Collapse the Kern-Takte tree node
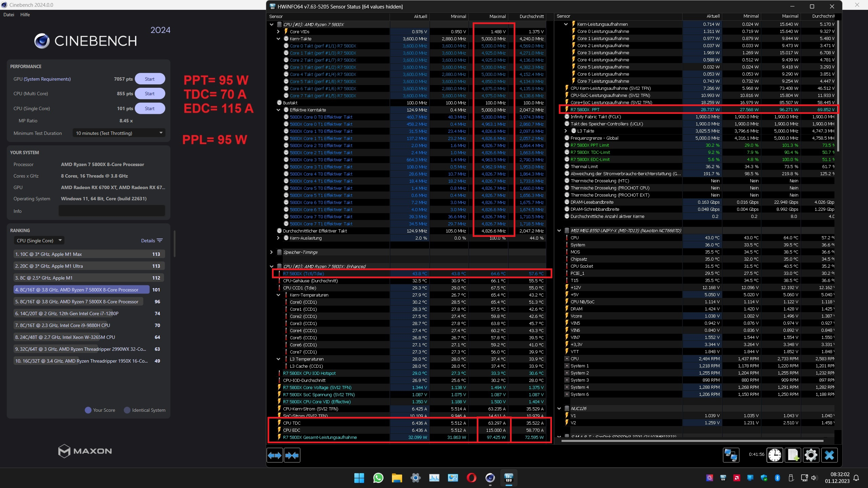868x488 pixels. [x=278, y=39]
